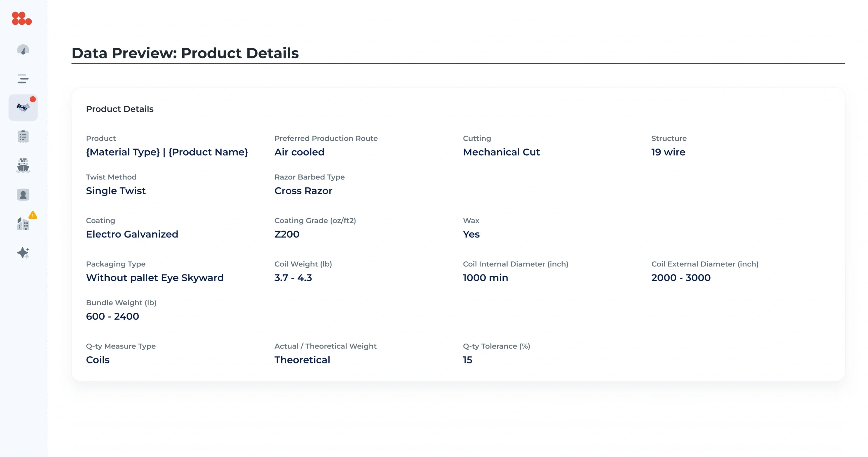The height and width of the screenshot is (457, 868).
Task: Click the '15' quantity tolerance value
Action: pos(467,360)
